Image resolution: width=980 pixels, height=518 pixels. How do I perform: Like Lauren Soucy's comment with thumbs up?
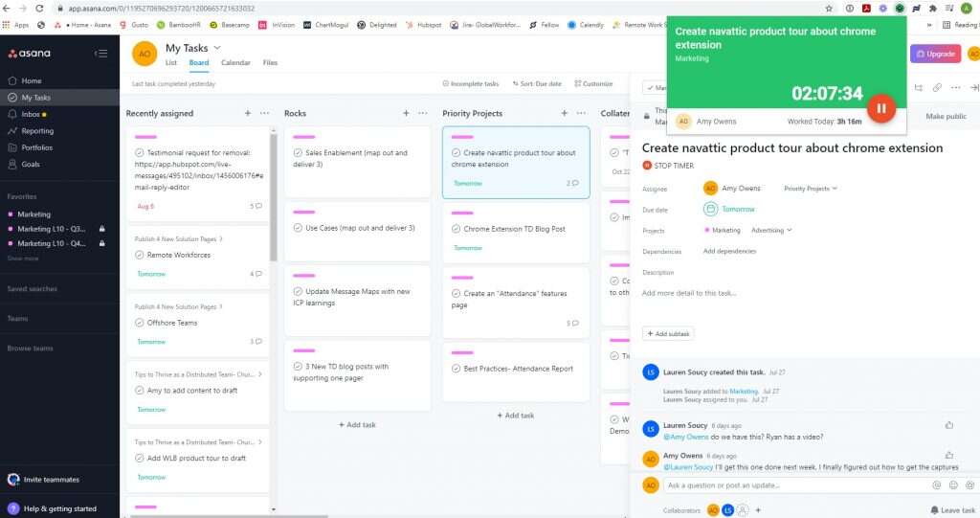coord(948,425)
